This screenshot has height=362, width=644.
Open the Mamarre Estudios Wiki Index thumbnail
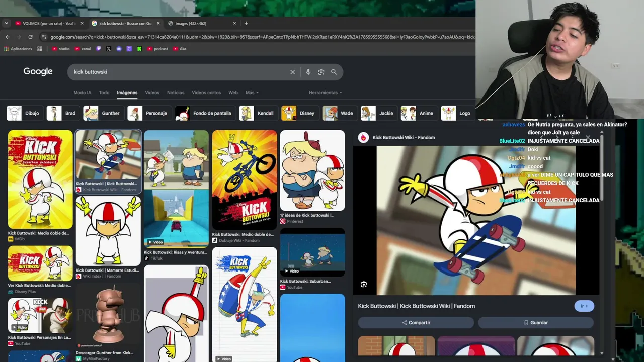click(x=108, y=231)
